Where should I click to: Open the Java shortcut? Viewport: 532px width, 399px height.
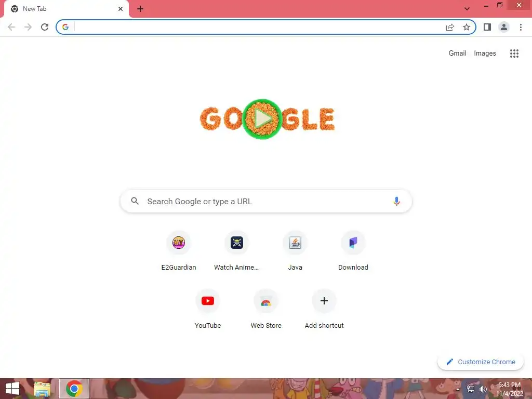pos(295,251)
